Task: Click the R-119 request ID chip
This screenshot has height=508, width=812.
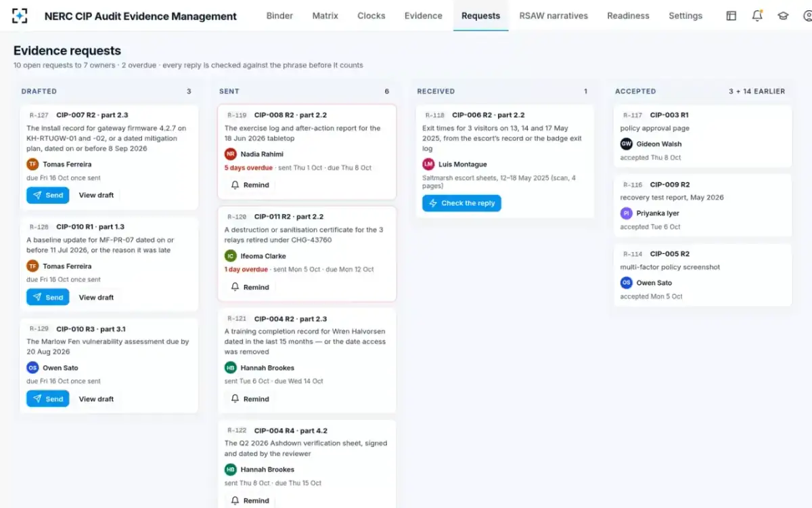Action: 237,115
